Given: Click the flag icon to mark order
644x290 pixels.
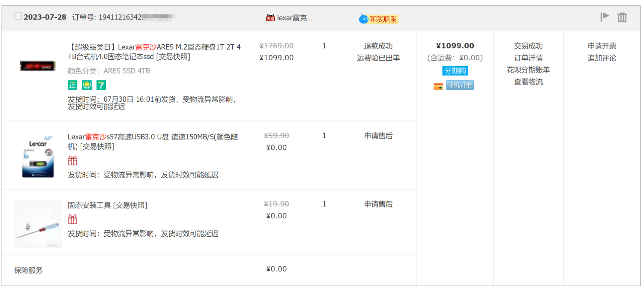Looking at the screenshot, I should point(604,17).
